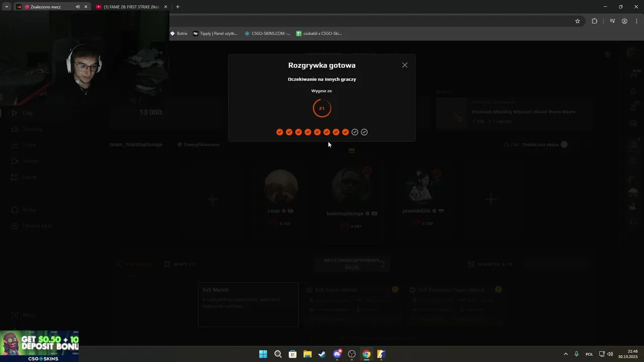Click the countdown timer circle in the dialog
This screenshot has width=644, height=362.
pyautogui.click(x=322, y=108)
